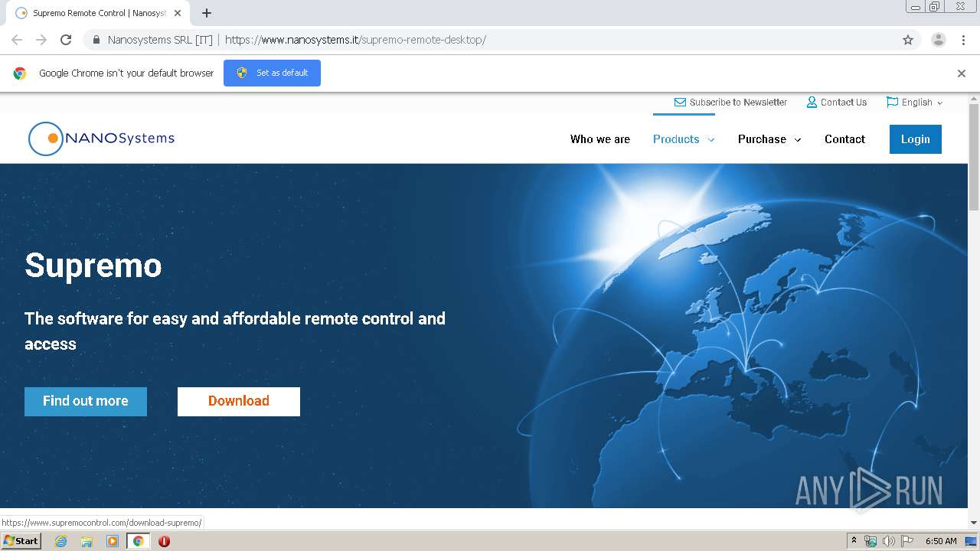Click the browser back arrow
980x551 pixels.
point(17,40)
